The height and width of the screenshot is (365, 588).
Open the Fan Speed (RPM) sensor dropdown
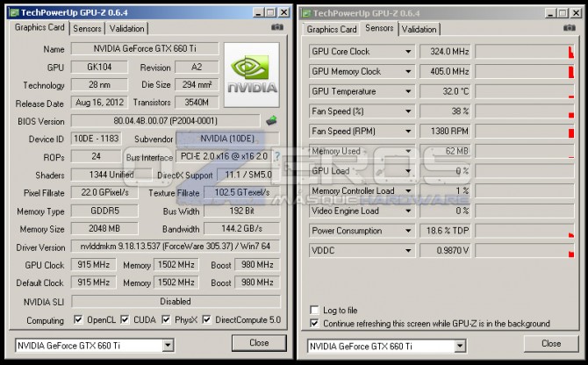pos(408,131)
